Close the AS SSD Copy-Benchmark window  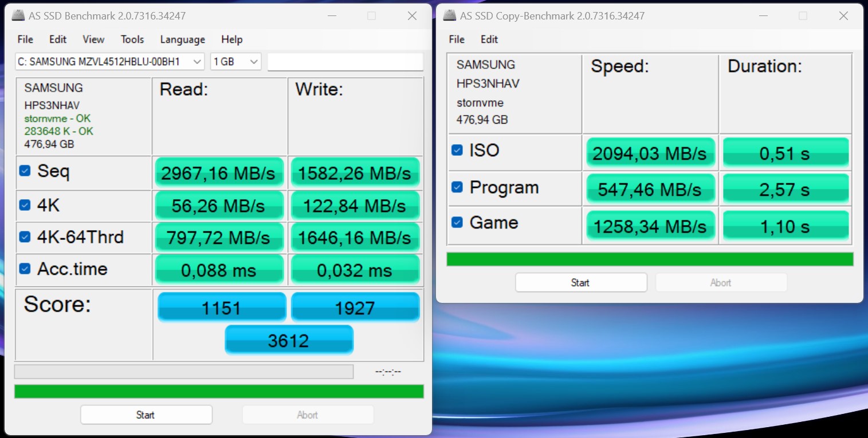[x=843, y=16]
